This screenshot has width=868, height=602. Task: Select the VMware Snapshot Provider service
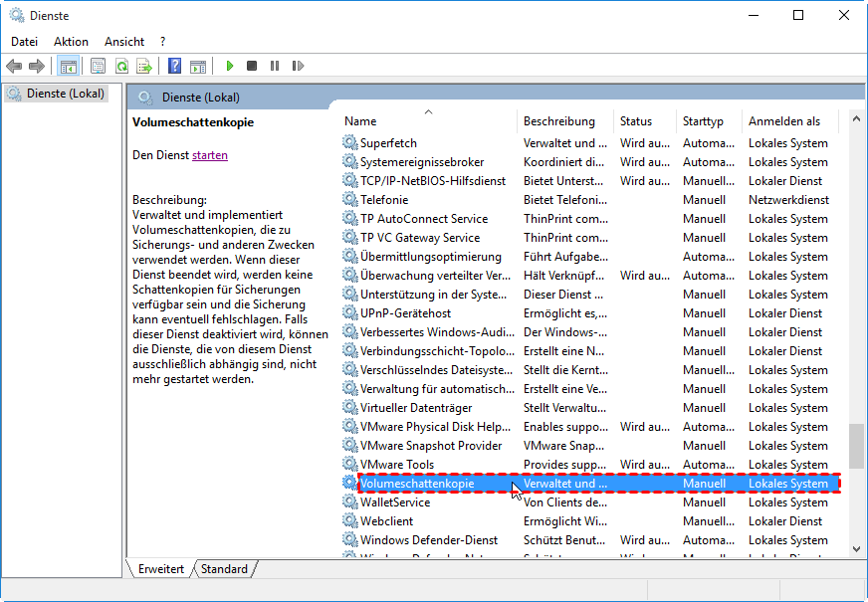[590, 445]
